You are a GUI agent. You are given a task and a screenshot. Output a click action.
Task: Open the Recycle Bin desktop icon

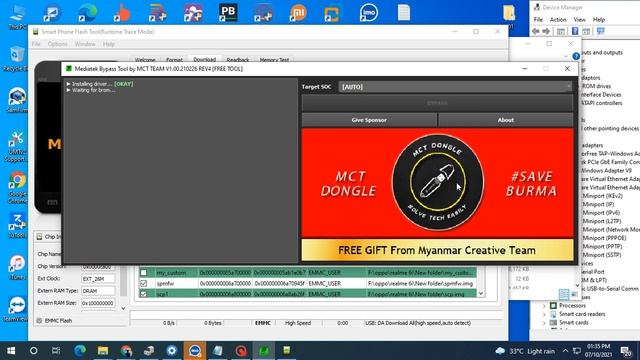point(17,58)
